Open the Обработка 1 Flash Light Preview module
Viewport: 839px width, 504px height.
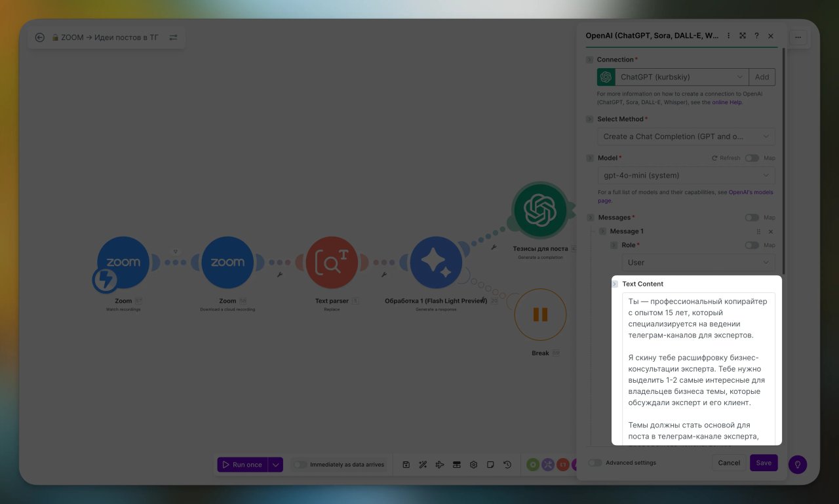tap(437, 262)
